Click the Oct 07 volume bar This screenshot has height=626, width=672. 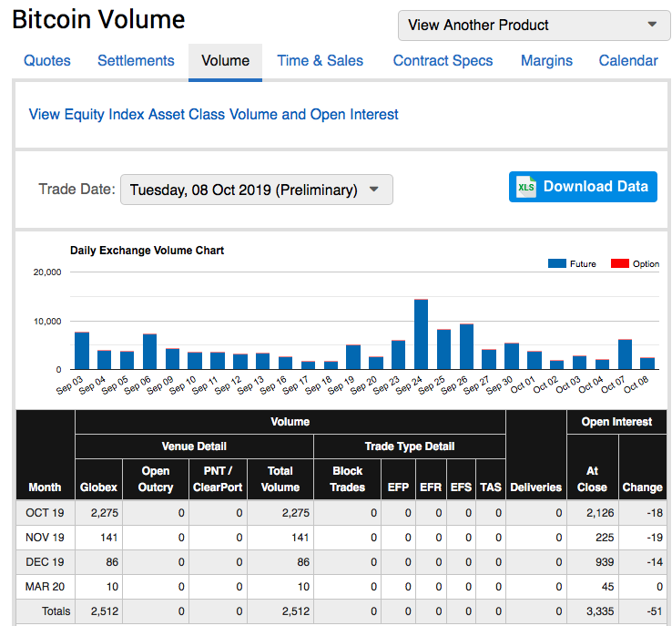[625, 354]
